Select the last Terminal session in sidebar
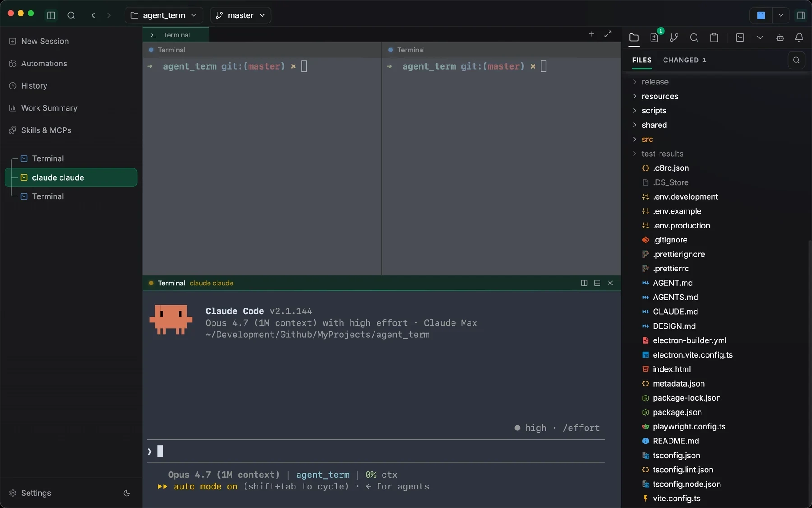 71,196
